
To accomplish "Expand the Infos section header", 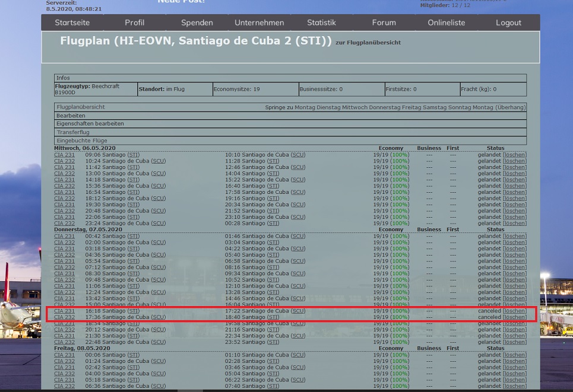I will tap(63, 78).
